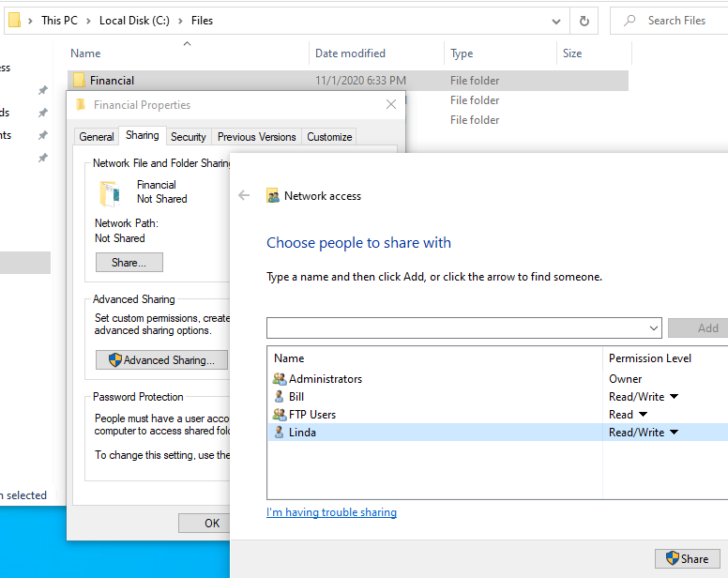
Task: Switch to the Security tab
Action: (x=188, y=137)
